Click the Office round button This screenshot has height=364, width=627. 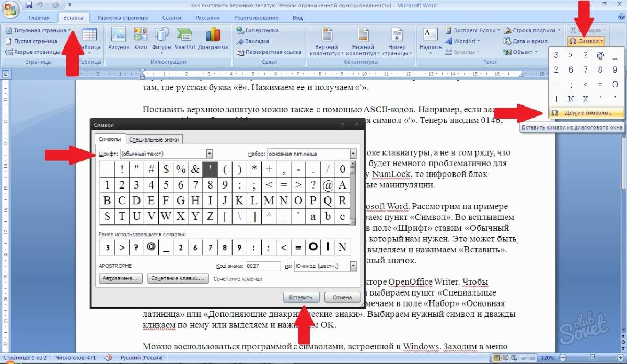pyautogui.click(x=10, y=9)
